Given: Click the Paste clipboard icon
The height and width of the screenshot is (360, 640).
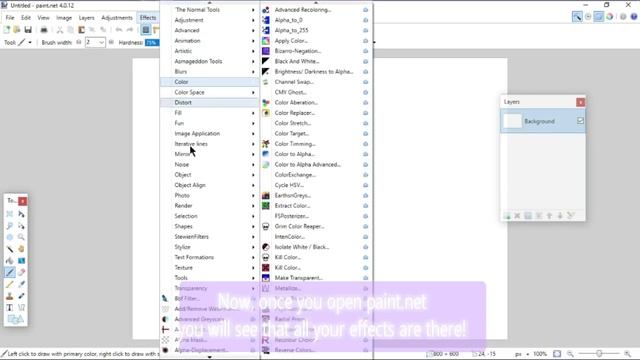Looking at the screenshot, I should (x=81, y=30).
